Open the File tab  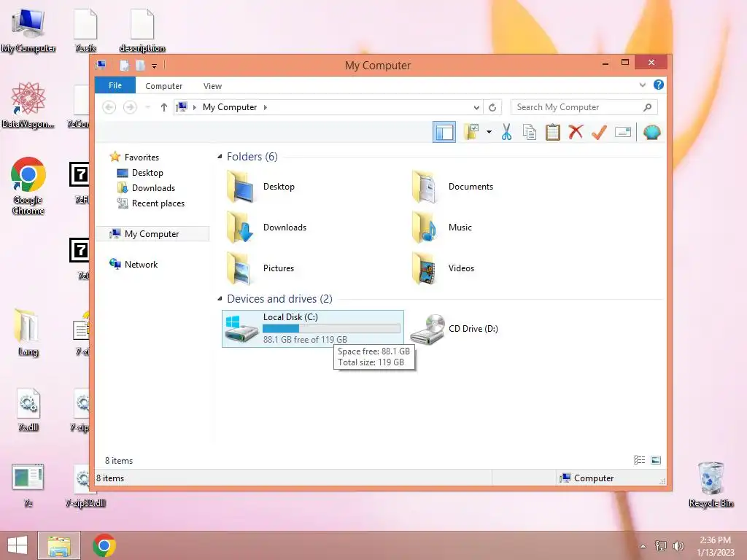coord(115,85)
